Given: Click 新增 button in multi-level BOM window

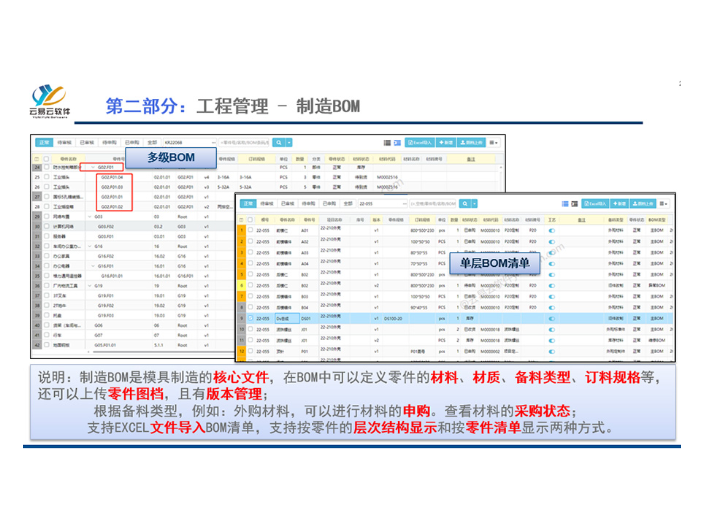Looking at the screenshot, I should [x=446, y=142].
